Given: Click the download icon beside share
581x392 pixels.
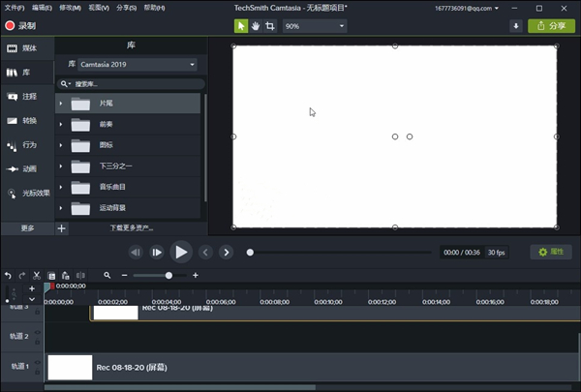Looking at the screenshot, I should (x=515, y=26).
